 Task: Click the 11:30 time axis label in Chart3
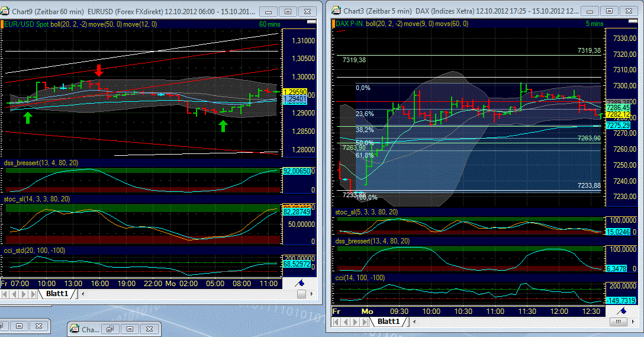click(x=527, y=312)
